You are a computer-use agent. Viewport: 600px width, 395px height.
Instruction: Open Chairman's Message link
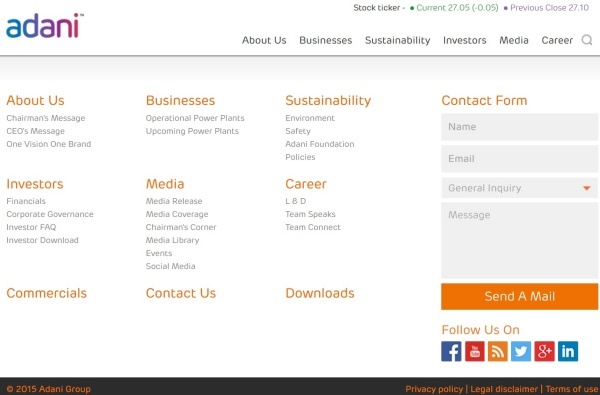tap(46, 118)
